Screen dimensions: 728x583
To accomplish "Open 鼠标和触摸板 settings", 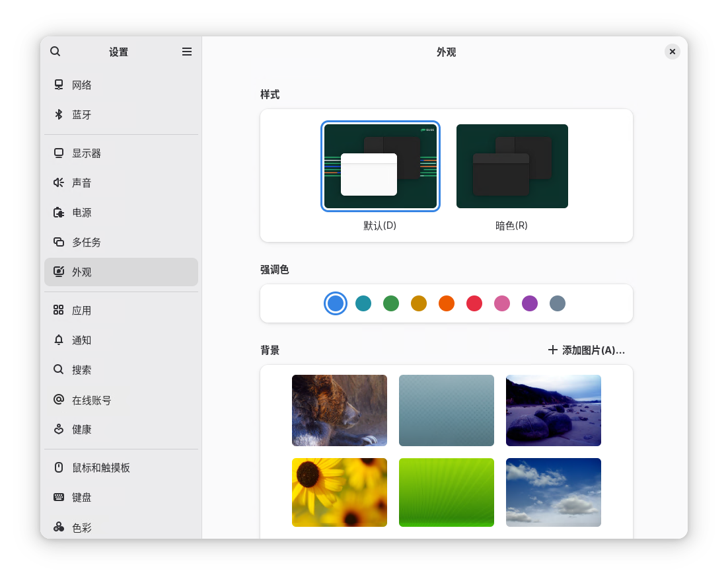I will pyautogui.click(x=99, y=467).
